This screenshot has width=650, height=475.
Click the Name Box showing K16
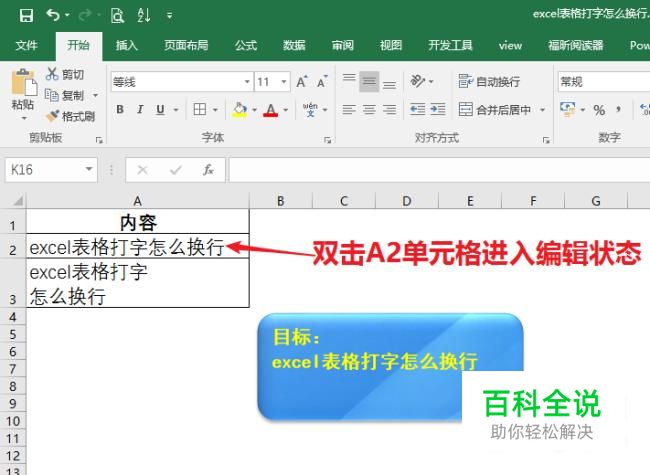tap(51, 170)
